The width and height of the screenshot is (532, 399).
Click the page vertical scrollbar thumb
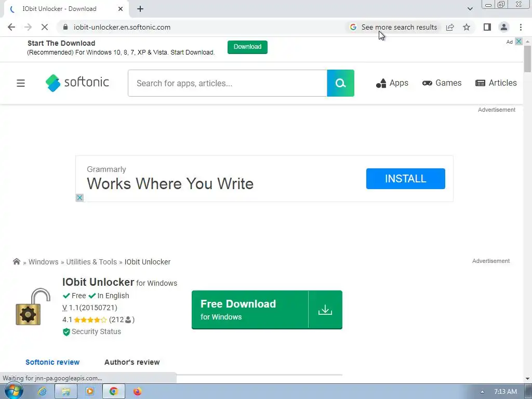(527, 59)
